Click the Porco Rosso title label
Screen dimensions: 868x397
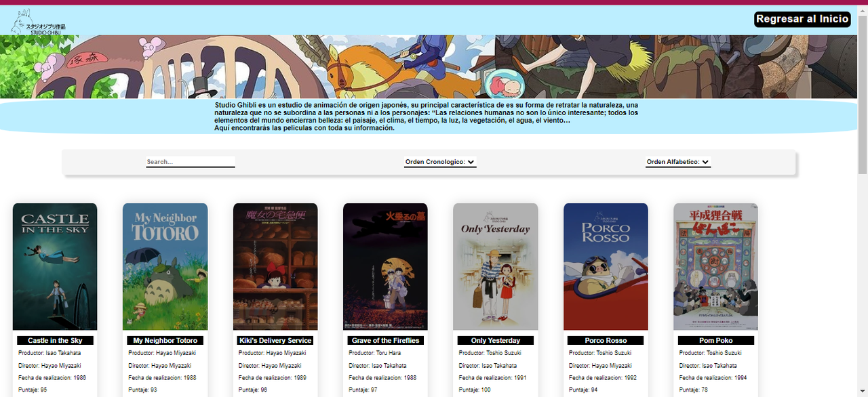[x=606, y=341]
